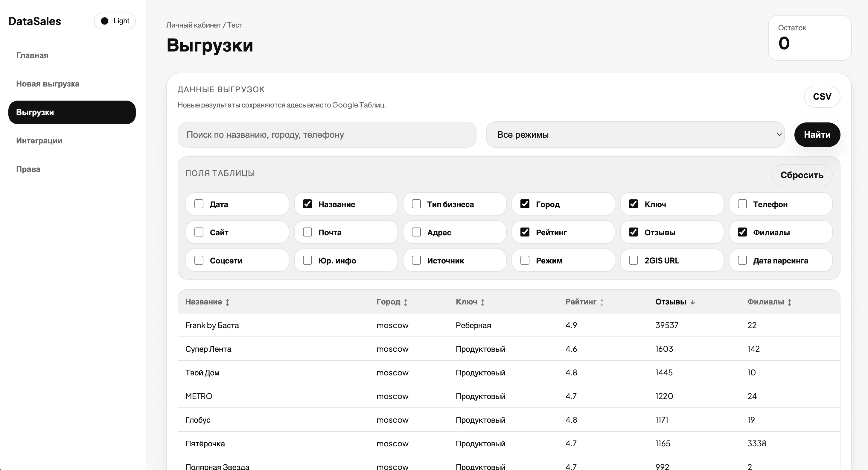The image size is (868, 470).
Task: Enable the Режим field checkbox
Action: click(525, 260)
